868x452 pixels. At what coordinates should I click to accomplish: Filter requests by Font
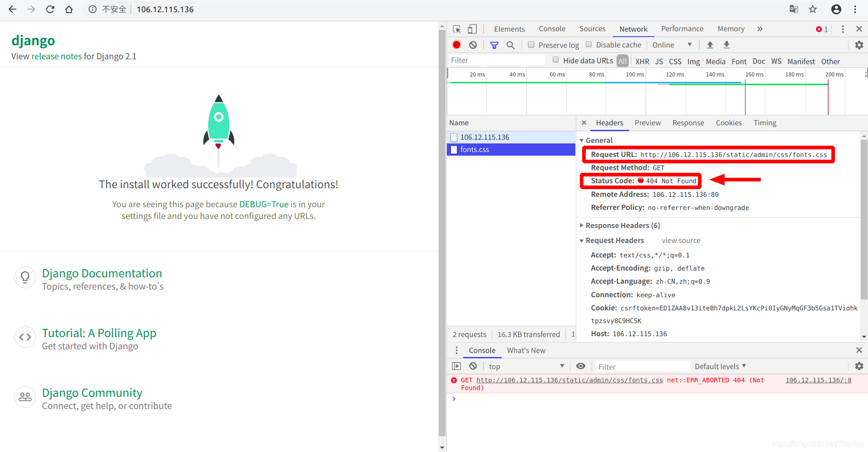click(739, 61)
